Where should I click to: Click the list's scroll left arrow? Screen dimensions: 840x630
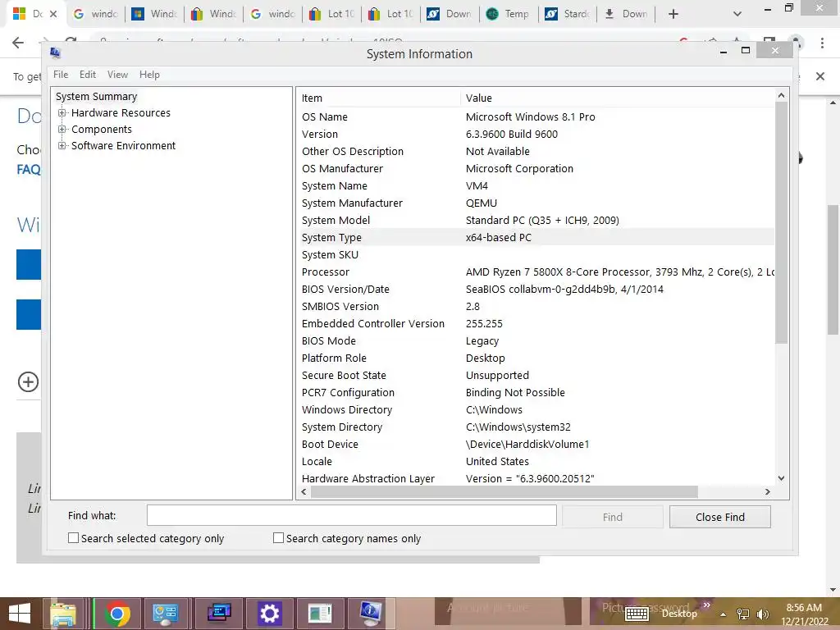pos(304,491)
